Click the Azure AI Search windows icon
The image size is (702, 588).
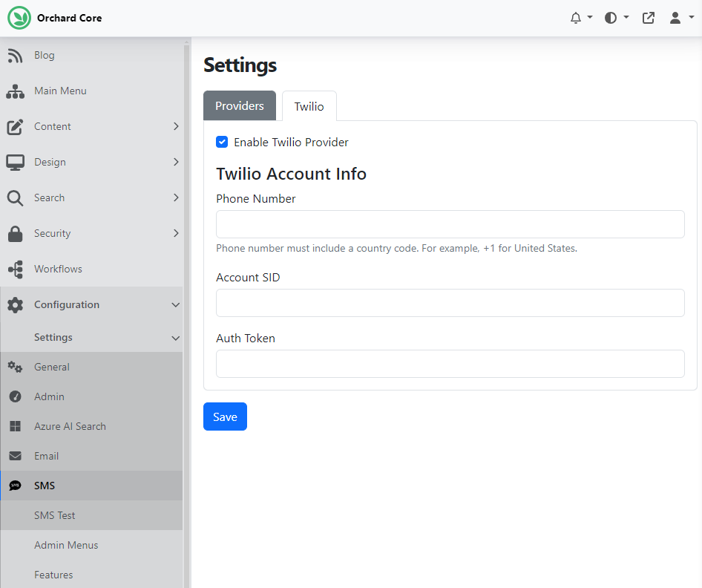16,426
